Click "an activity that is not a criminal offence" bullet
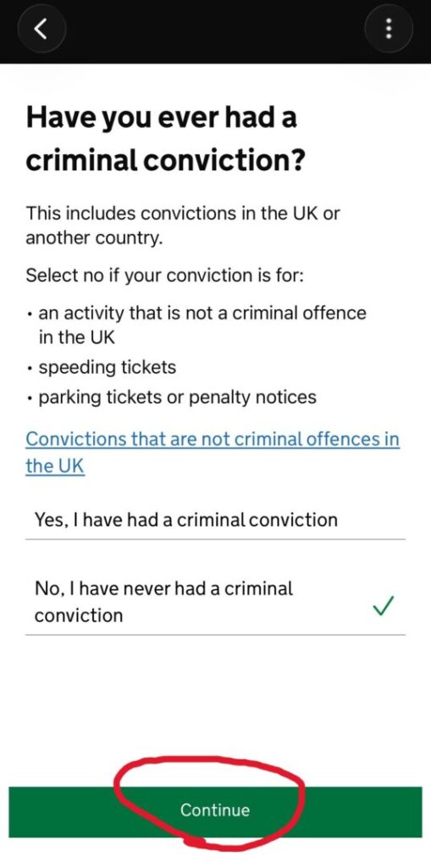The width and height of the screenshot is (431, 868). [202, 313]
